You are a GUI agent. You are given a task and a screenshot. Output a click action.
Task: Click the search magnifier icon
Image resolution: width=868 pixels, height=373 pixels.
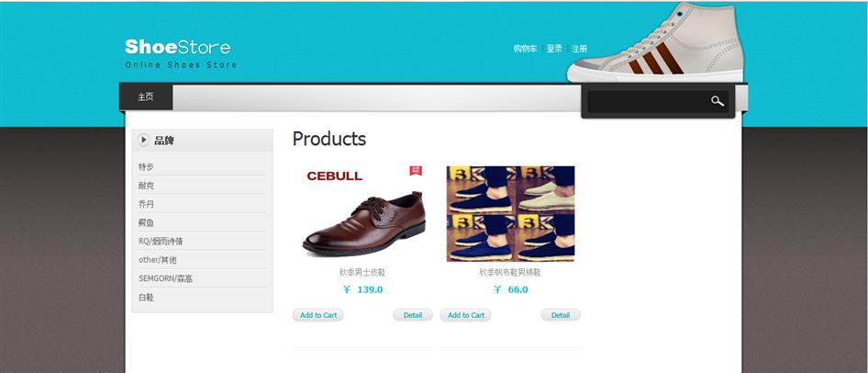tap(718, 101)
